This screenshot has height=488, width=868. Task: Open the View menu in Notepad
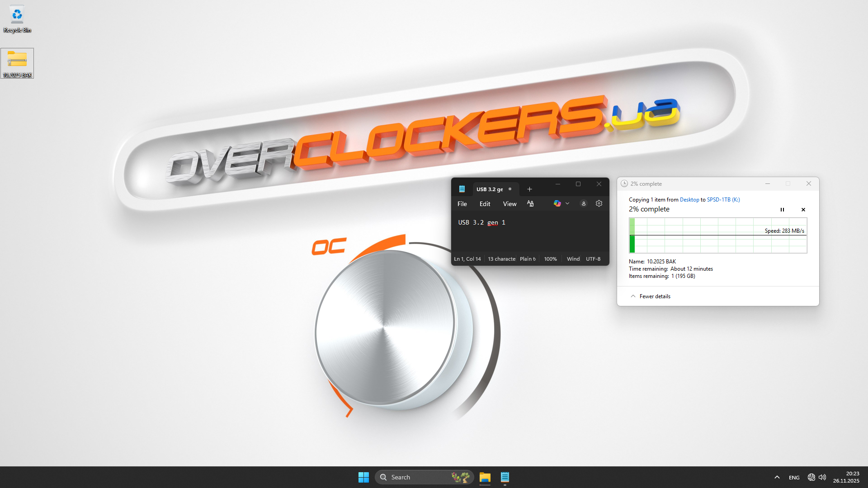(509, 204)
